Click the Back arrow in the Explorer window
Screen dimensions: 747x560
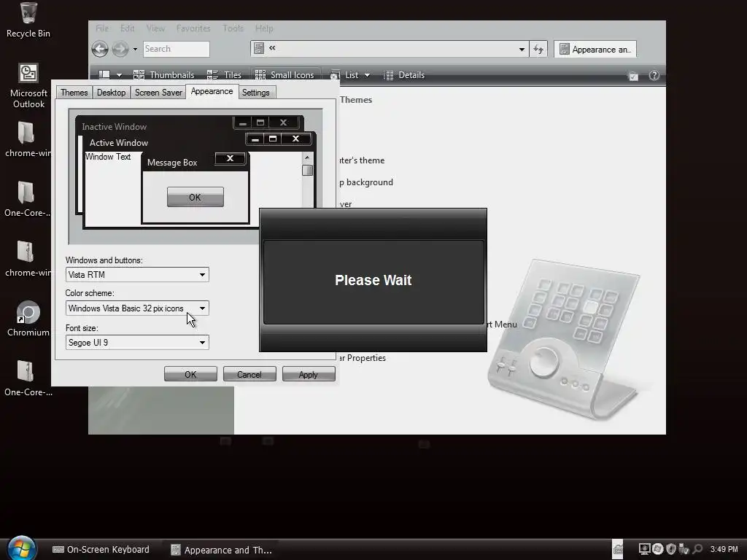coord(100,49)
